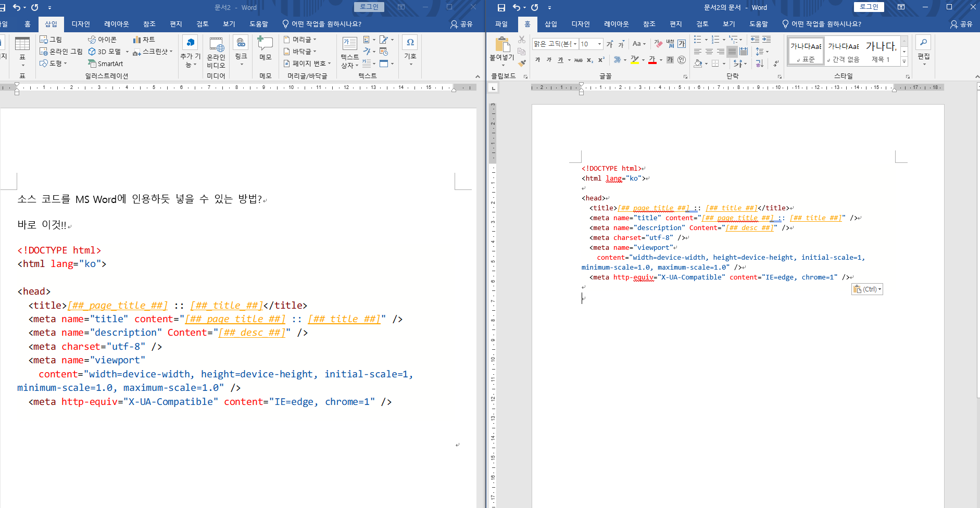Undo last action in left window

[x=17, y=7]
